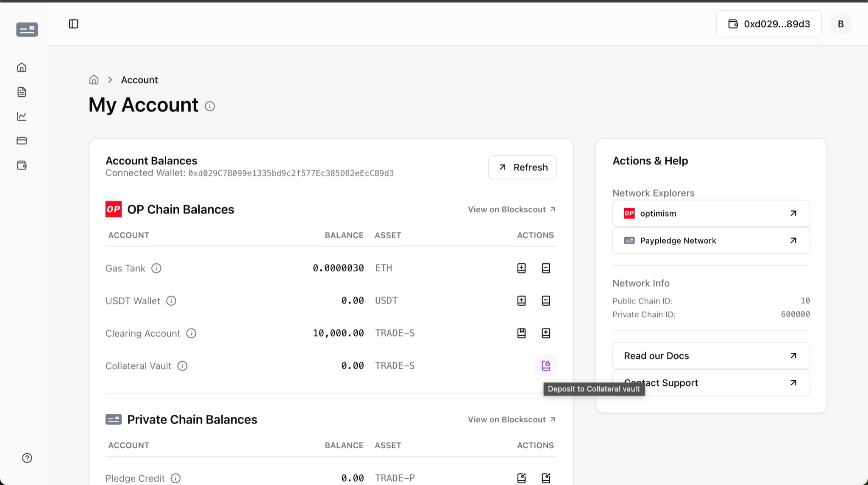Open the B user avatar

(841, 24)
